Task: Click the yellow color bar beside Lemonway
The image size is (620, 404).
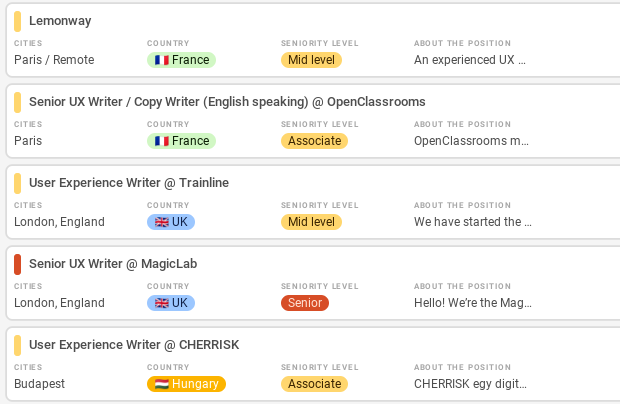Action: [x=18, y=21]
